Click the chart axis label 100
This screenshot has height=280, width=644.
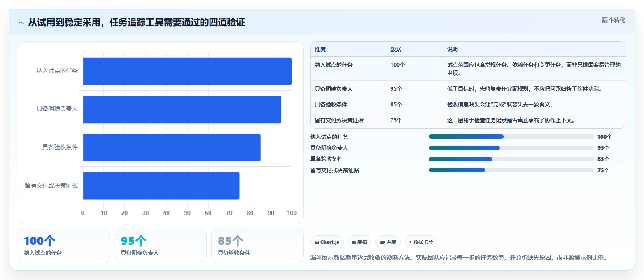pyautogui.click(x=292, y=213)
